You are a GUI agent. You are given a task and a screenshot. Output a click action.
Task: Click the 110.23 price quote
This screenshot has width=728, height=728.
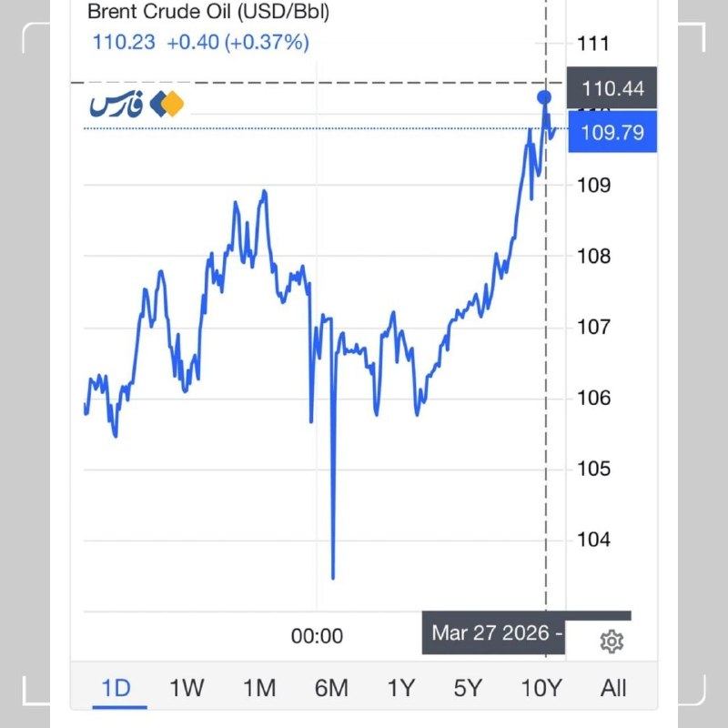123,42
